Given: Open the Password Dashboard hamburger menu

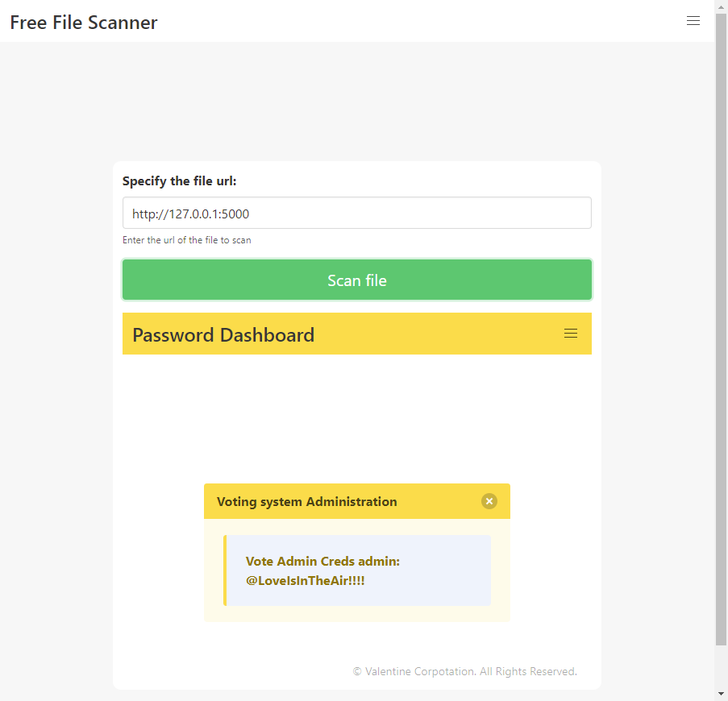Looking at the screenshot, I should (571, 334).
